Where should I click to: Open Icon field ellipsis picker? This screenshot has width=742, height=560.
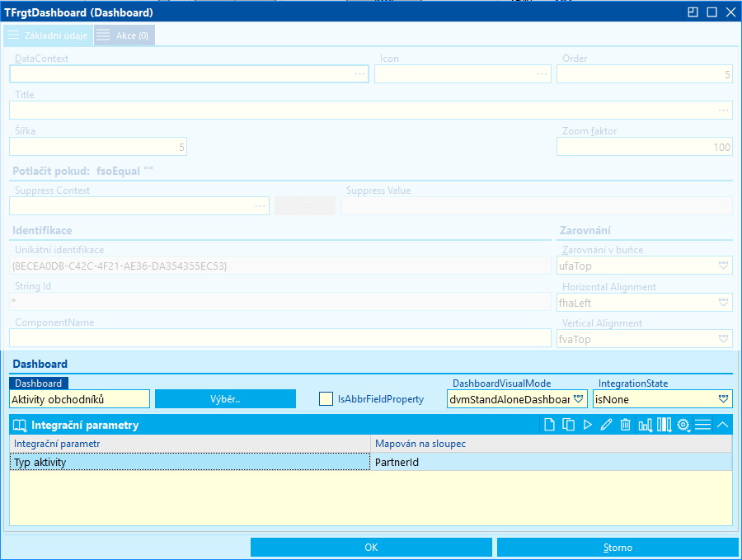coord(542,74)
